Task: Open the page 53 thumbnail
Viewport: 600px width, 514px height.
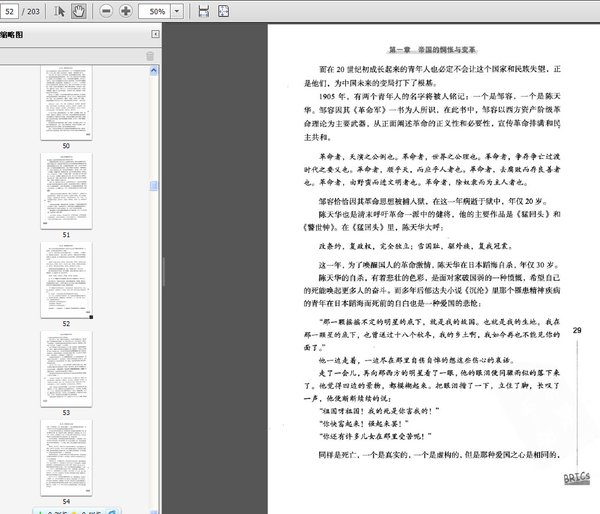Action: coord(66,369)
